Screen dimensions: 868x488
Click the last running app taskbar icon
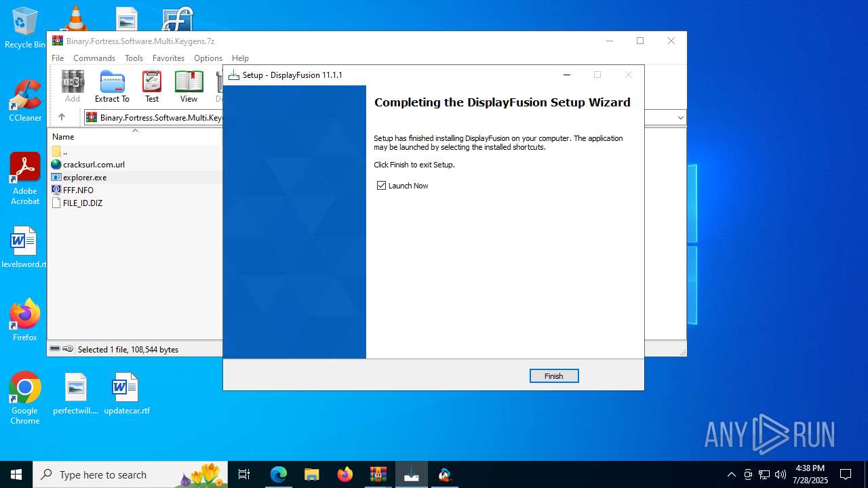pos(445,474)
